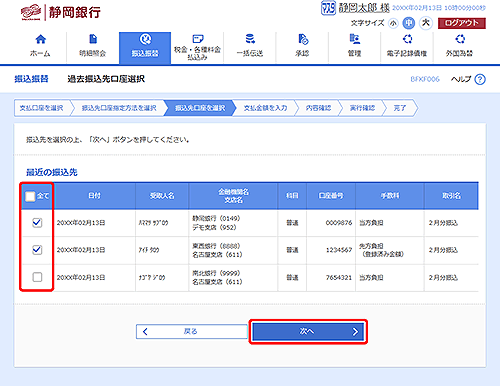Screen dimensions: 500x386
Task: Click the 受取人名 column header
Action: (x=162, y=196)
